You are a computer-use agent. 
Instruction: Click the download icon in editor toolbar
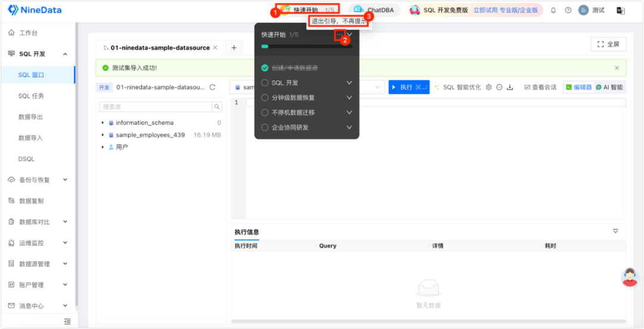click(x=510, y=87)
